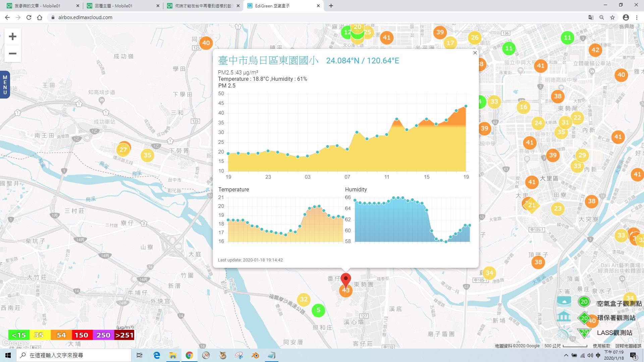The height and width of the screenshot is (362, 644).
Task: Select the green 5 sensor marker
Action: pos(318,310)
